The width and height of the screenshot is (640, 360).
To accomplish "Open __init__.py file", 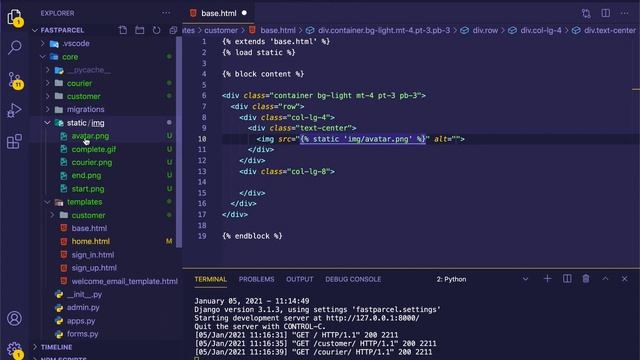I will coord(84,294).
